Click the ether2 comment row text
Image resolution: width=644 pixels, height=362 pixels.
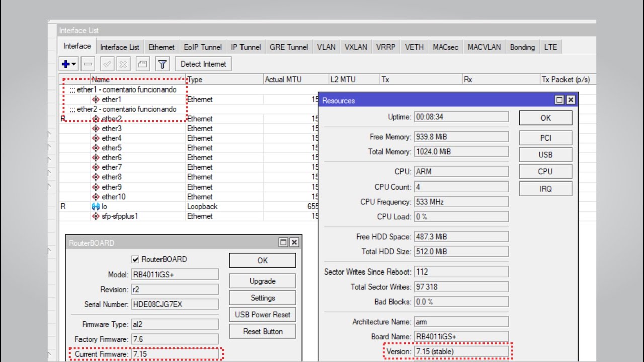[x=123, y=109]
